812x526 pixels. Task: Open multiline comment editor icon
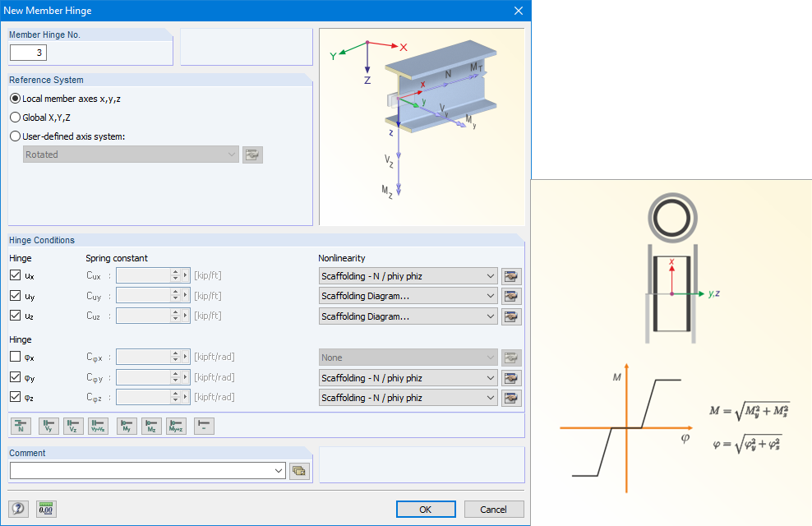299,470
